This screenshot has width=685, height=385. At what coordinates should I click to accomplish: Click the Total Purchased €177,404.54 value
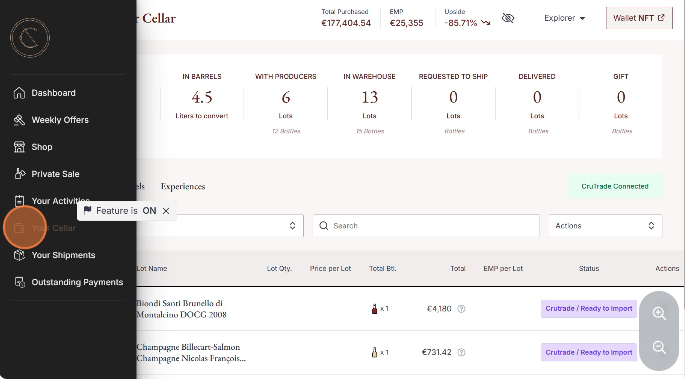(x=346, y=23)
